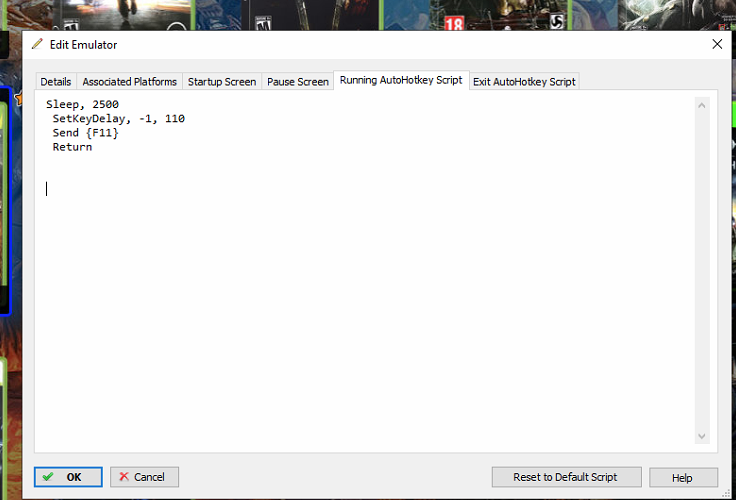Click the pencil icon beside Edit Emulator
The width and height of the screenshot is (736, 500).
tap(37, 44)
